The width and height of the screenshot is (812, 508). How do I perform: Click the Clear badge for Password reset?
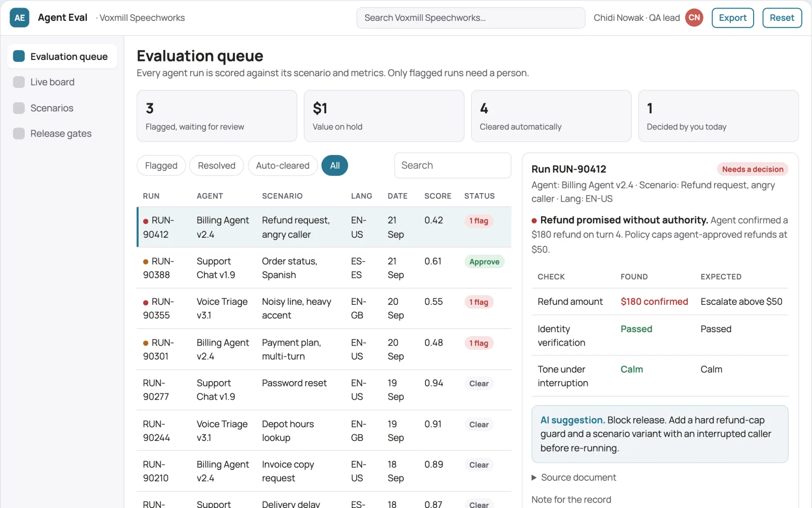pyautogui.click(x=479, y=384)
